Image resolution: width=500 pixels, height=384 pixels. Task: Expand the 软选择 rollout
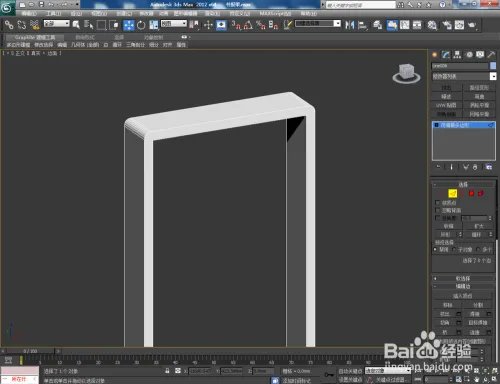463,278
